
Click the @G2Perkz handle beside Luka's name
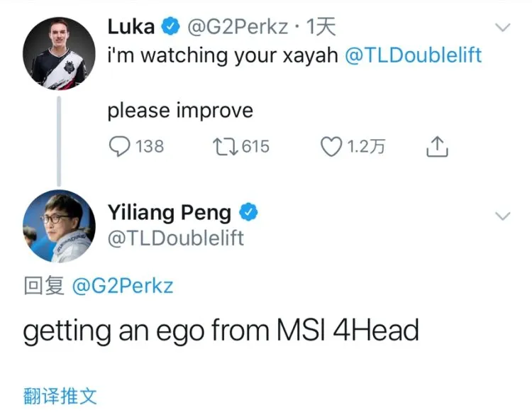coord(238,27)
